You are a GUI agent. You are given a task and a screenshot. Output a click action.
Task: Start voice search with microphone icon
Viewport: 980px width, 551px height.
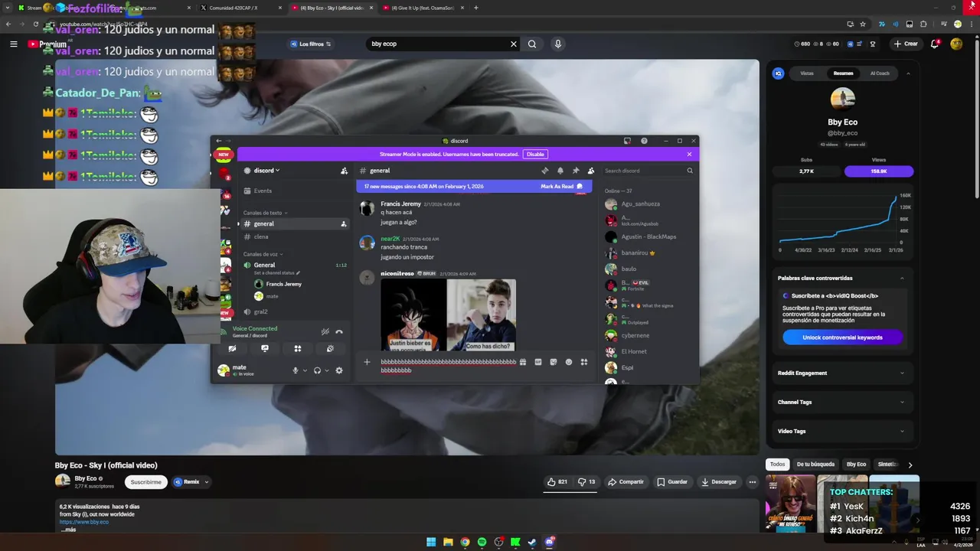pos(558,44)
